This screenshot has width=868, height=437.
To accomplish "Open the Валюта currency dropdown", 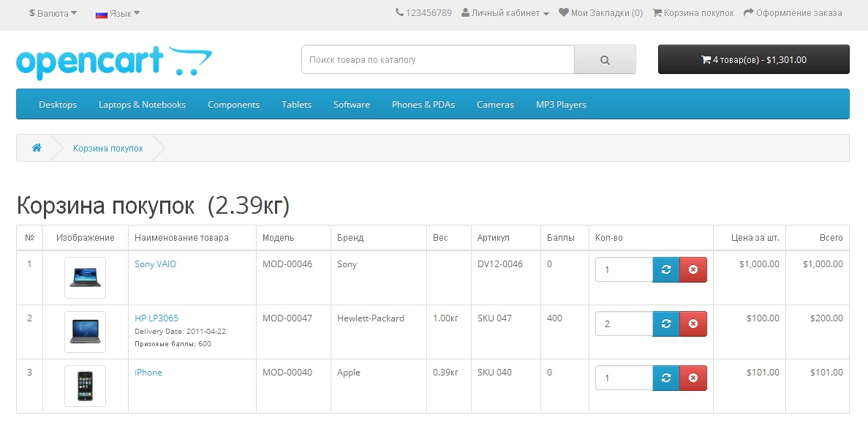I will pyautogui.click(x=53, y=13).
